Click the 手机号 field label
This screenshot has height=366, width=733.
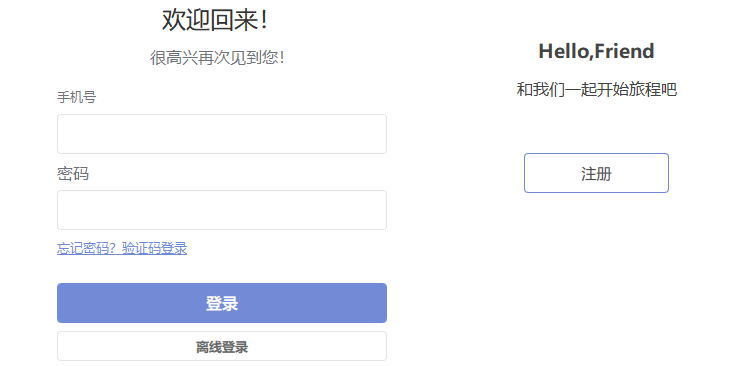coord(77,98)
